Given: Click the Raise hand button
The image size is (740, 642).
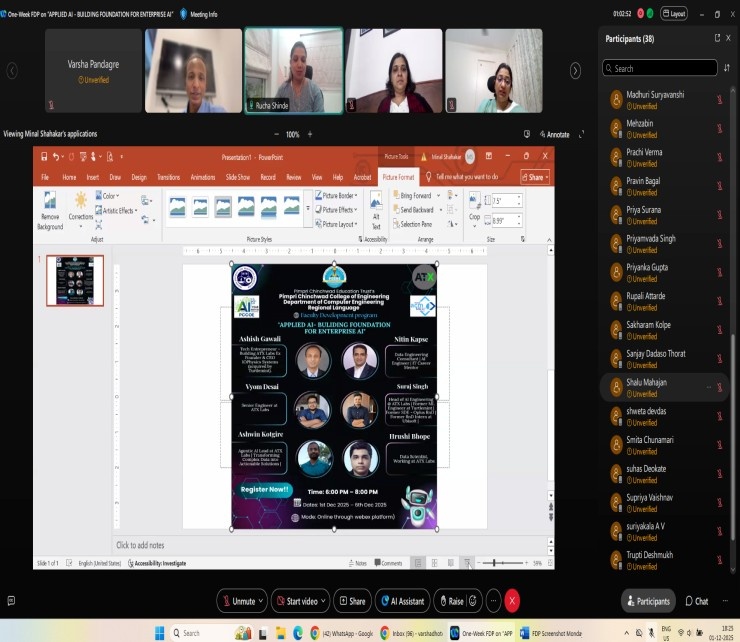Looking at the screenshot, I should click(450, 601).
